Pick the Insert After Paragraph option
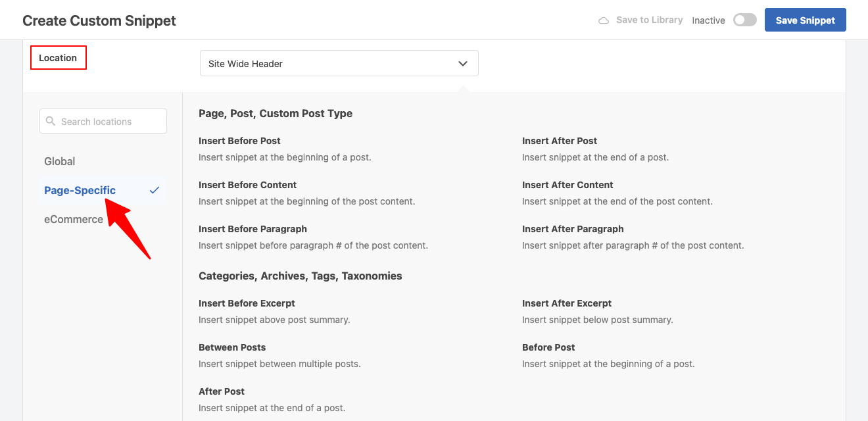Image resolution: width=868 pixels, height=421 pixels. tap(573, 229)
